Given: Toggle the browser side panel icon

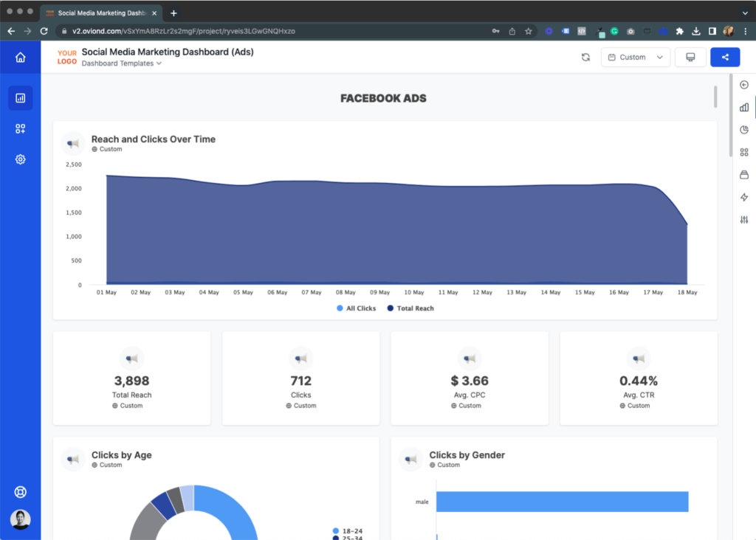Looking at the screenshot, I should tap(712, 31).
